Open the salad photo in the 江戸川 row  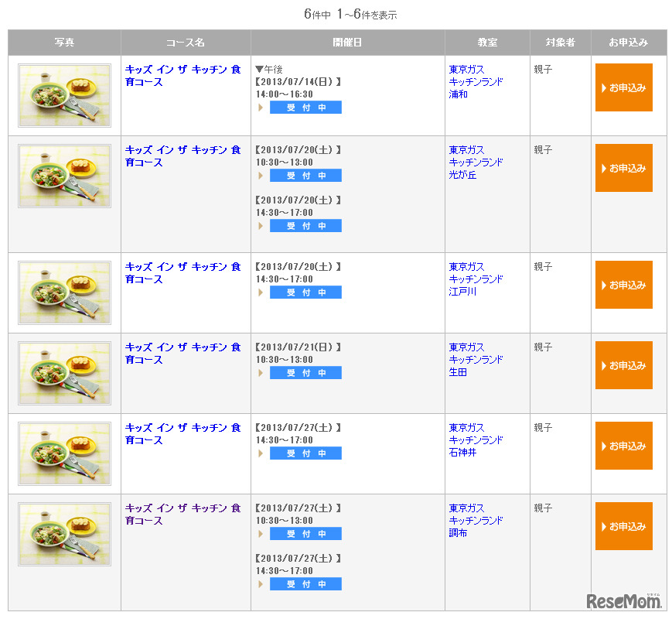coord(64,292)
